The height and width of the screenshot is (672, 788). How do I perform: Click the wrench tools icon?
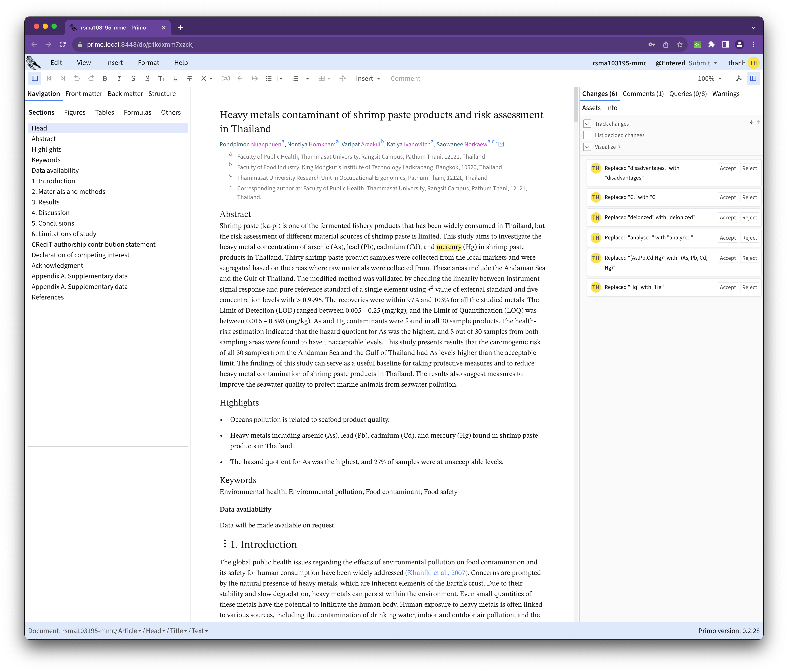tap(739, 78)
